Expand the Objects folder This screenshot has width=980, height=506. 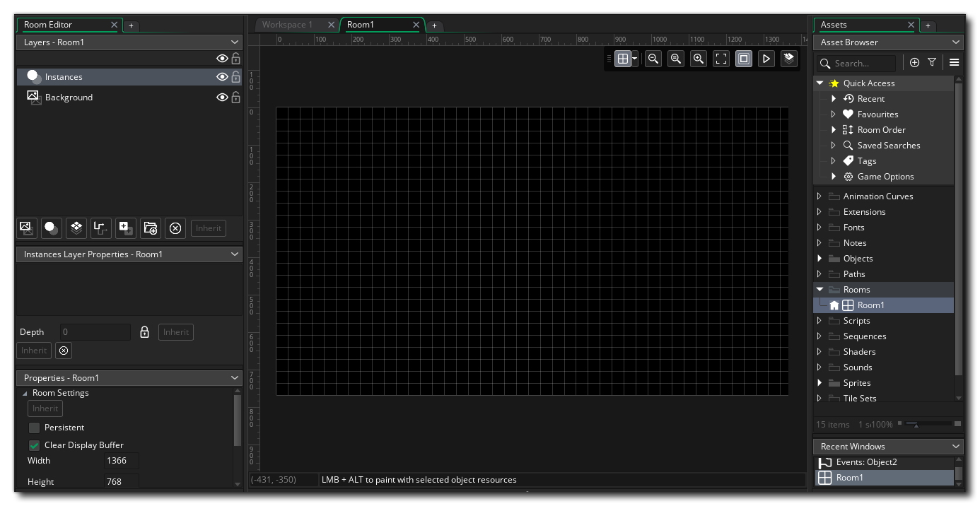819,259
